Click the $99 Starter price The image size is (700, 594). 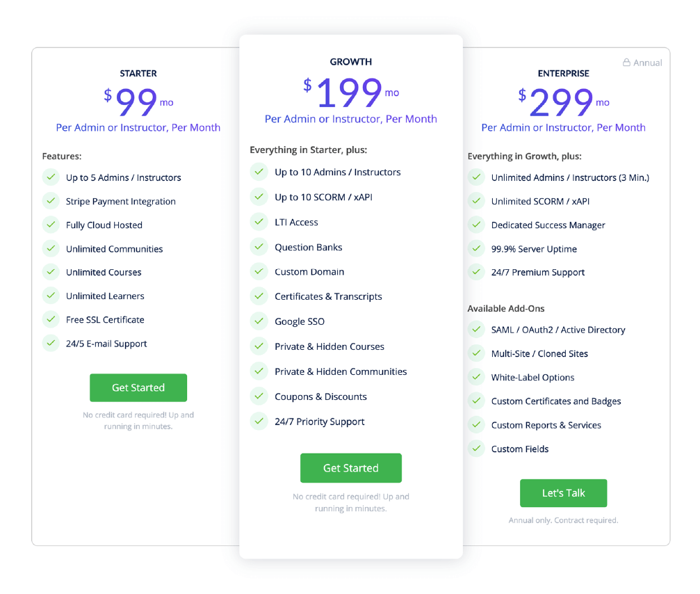(138, 97)
